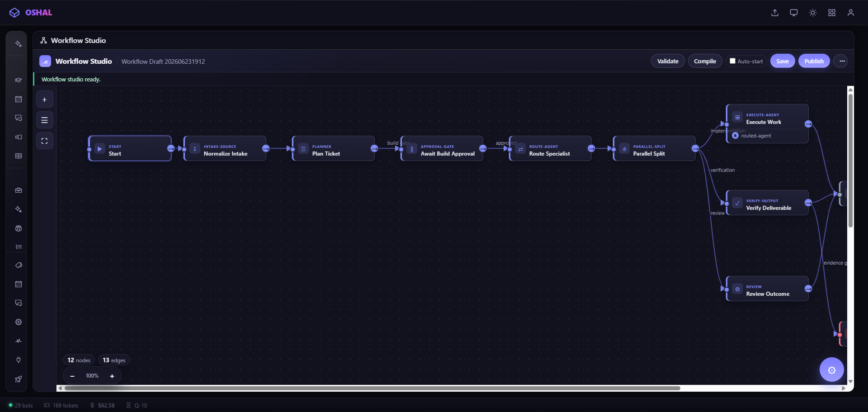Click the upload/export icon in top bar
Viewport: 868px width, 412px height.
775,13
